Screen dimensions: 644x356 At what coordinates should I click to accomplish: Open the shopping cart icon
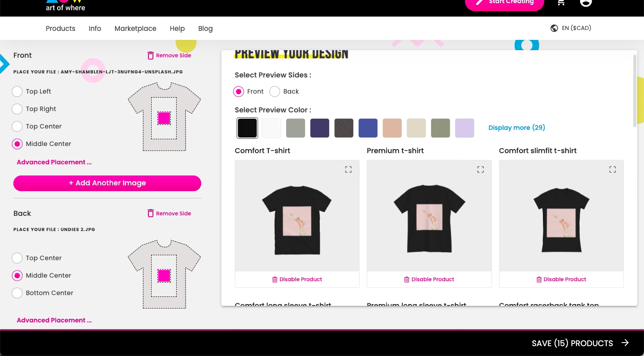561,2
